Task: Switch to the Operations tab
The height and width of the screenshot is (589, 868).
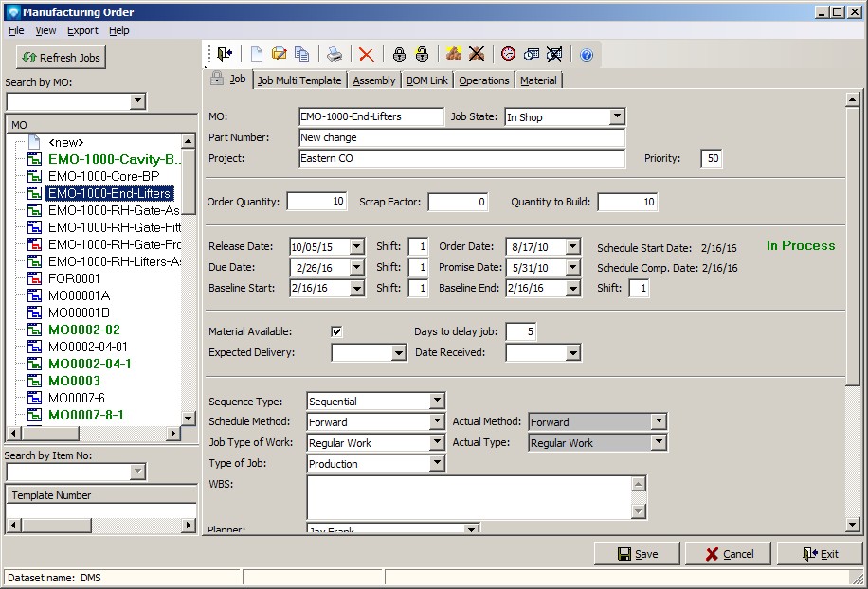Action: [x=483, y=80]
